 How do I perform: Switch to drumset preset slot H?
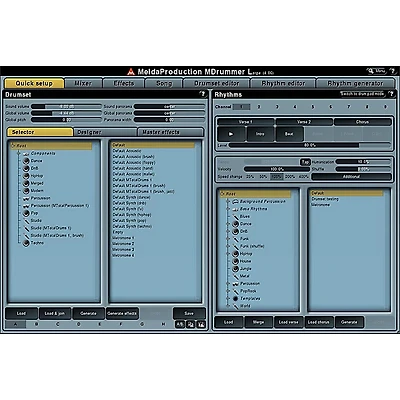coord(163,324)
